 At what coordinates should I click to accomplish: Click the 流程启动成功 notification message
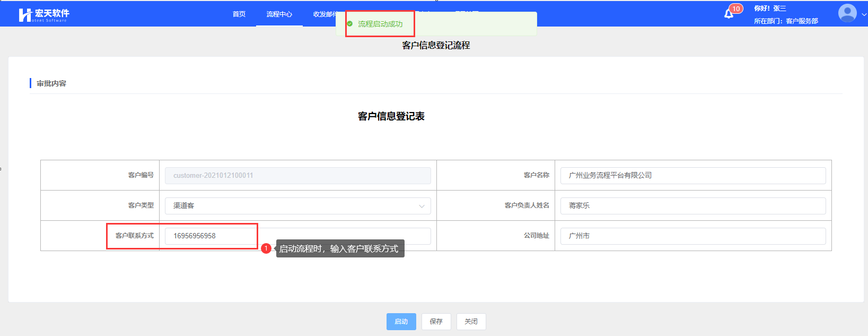pos(380,24)
